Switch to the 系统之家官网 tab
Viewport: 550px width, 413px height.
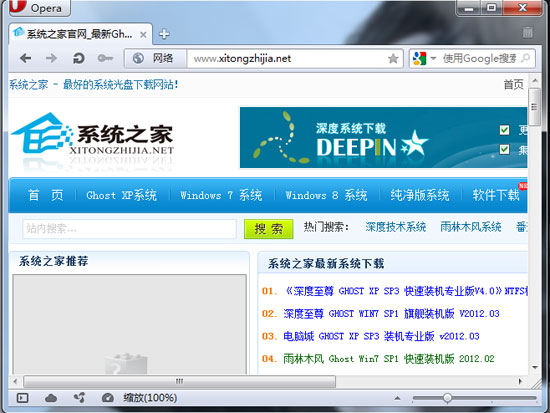point(80,34)
